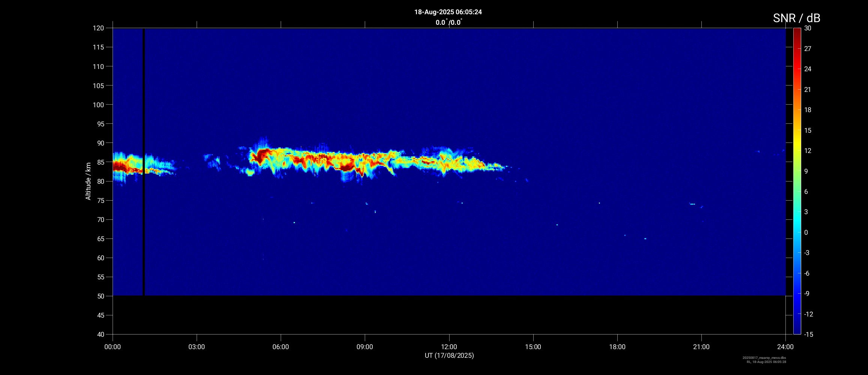Select colorbar tick value '-9'

[x=807, y=294]
